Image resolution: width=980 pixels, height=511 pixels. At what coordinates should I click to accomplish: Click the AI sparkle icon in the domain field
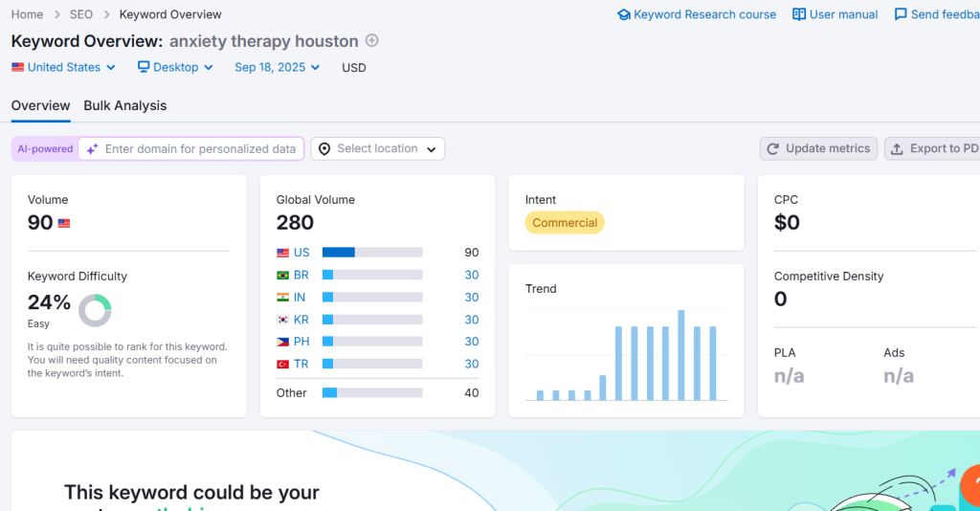point(92,149)
